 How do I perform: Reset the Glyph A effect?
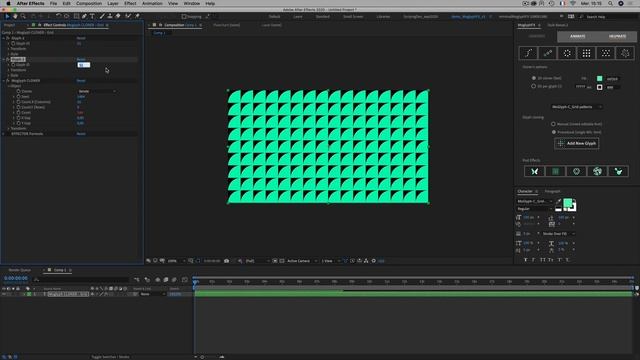81,38
